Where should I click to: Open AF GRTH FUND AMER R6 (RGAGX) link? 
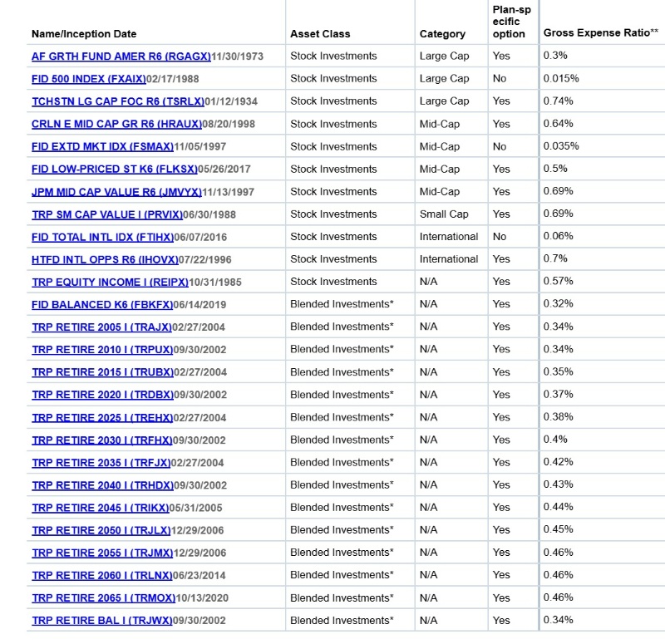(121, 57)
